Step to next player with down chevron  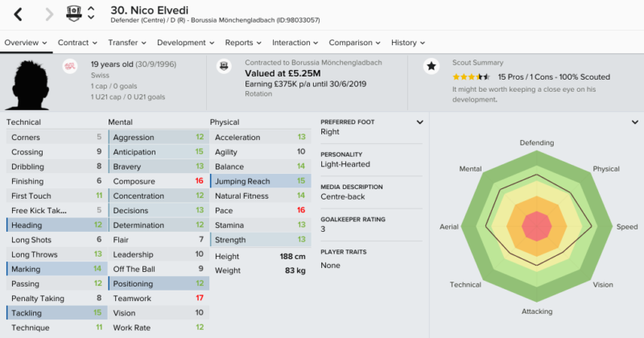[x=91, y=18]
